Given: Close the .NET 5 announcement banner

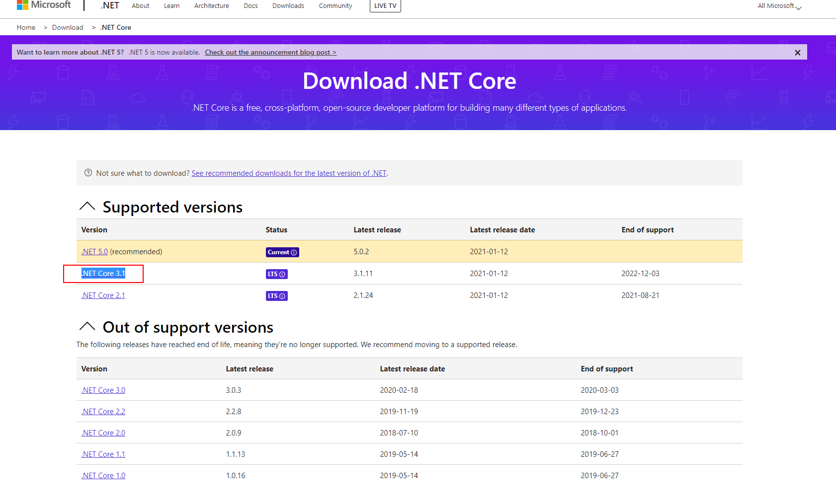Looking at the screenshot, I should click(x=797, y=53).
